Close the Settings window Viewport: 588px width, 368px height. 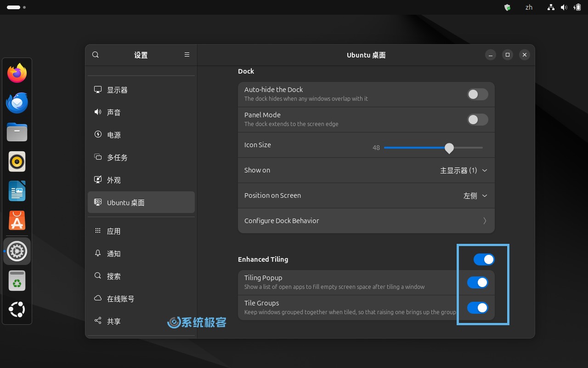pyautogui.click(x=525, y=55)
